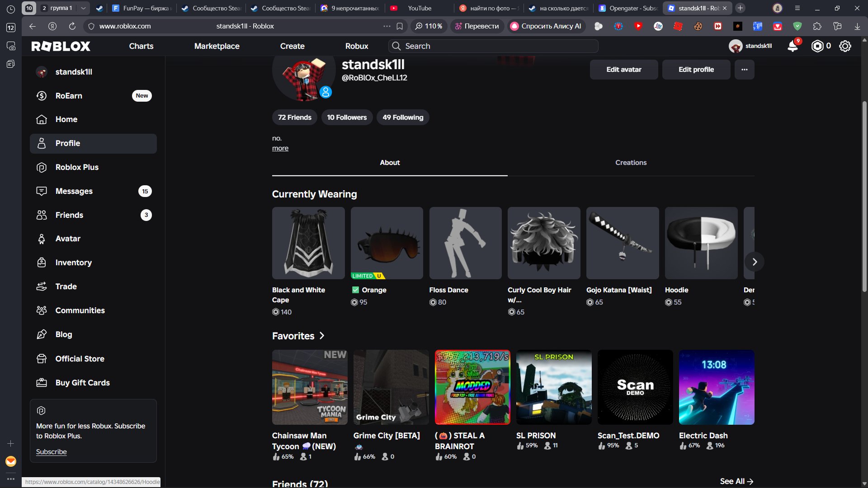Open Charts in top navigation
This screenshot has width=868, height=488.
[142, 46]
